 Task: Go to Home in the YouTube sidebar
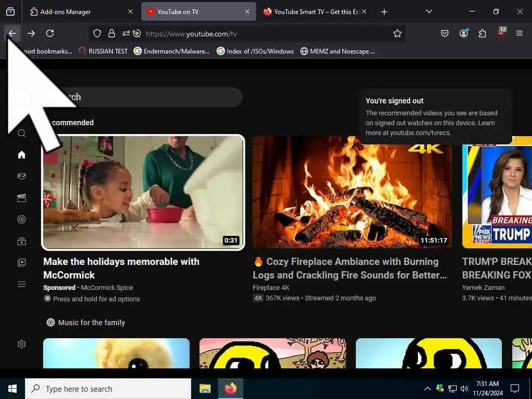21,155
